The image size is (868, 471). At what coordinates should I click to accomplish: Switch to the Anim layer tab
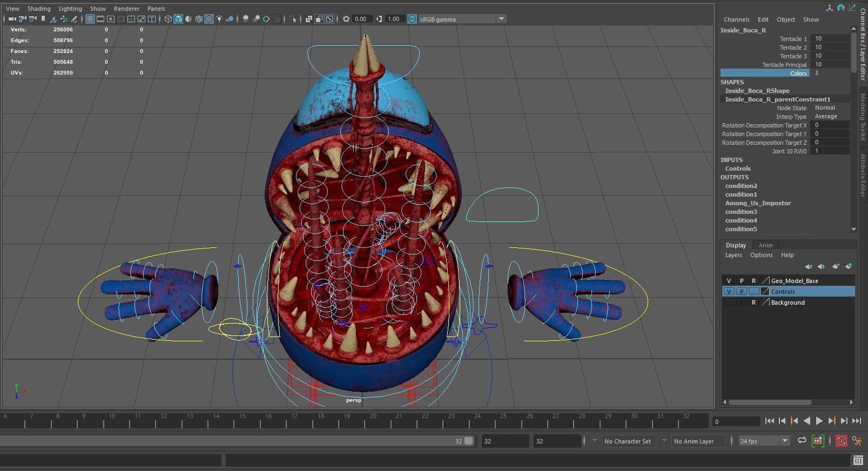pyautogui.click(x=765, y=245)
